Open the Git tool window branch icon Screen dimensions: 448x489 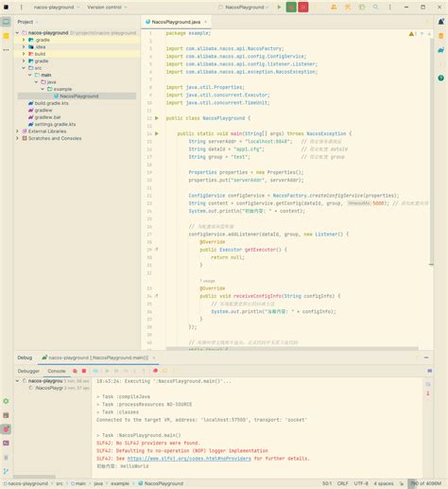(x=6, y=471)
